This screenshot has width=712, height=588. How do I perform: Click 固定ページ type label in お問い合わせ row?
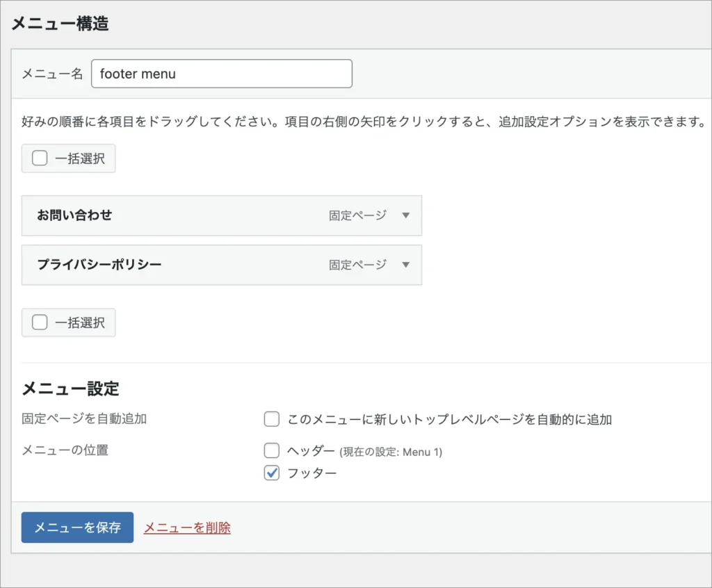tap(357, 215)
